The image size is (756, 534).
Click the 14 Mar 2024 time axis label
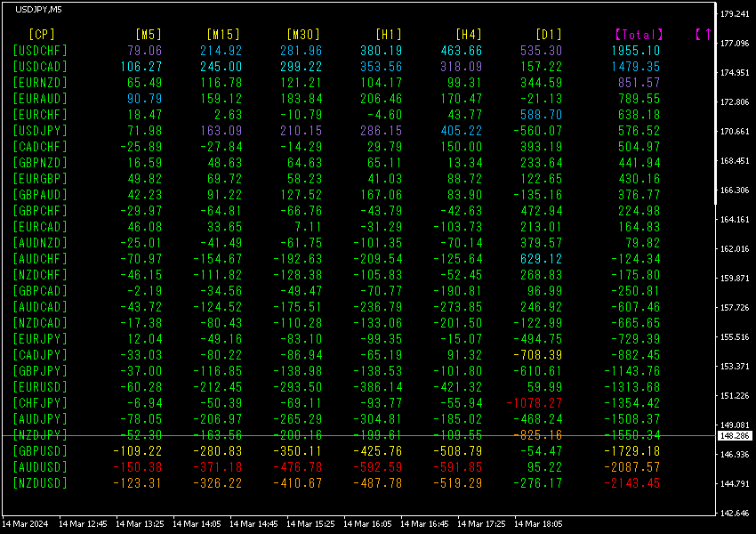(25, 524)
